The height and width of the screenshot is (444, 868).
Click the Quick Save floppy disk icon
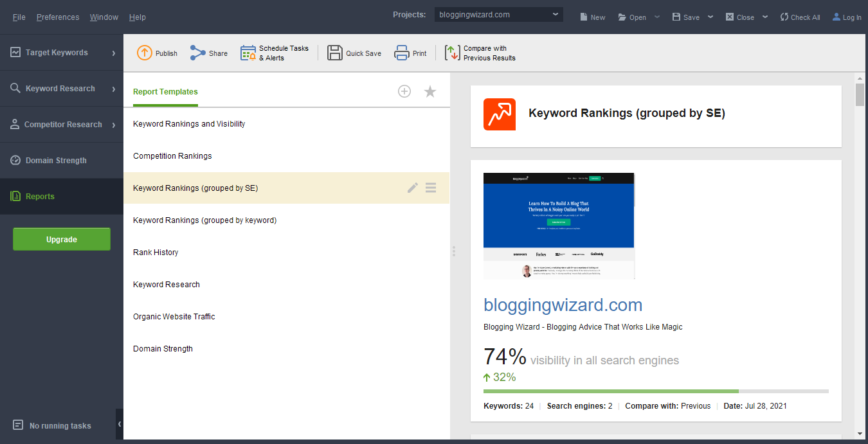pos(335,53)
